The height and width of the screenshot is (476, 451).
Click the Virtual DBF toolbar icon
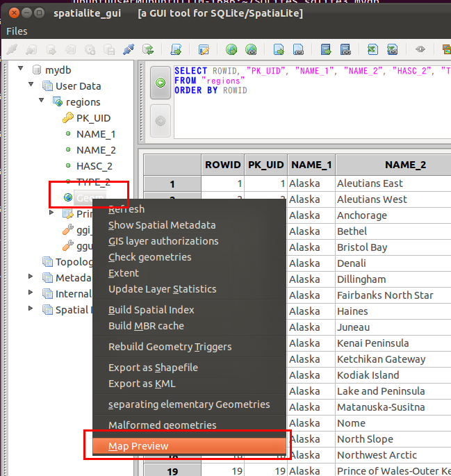[x=345, y=49]
